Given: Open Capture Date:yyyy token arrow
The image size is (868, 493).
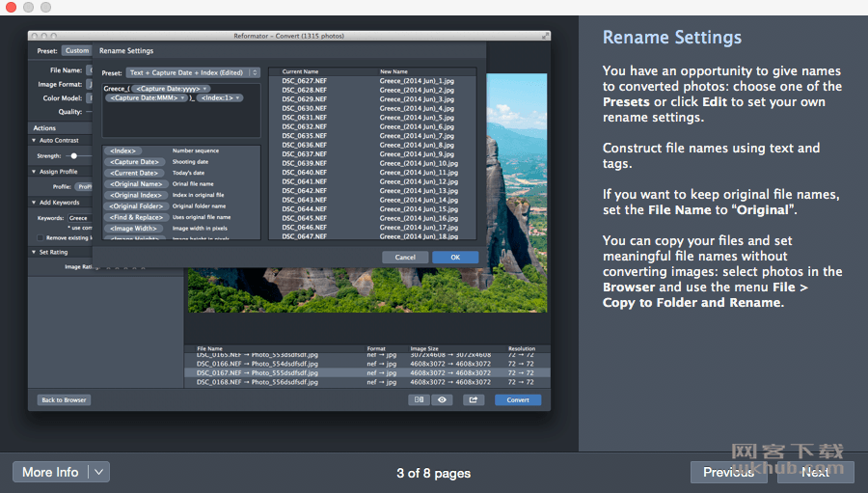Looking at the screenshot, I should (x=204, y=89).
